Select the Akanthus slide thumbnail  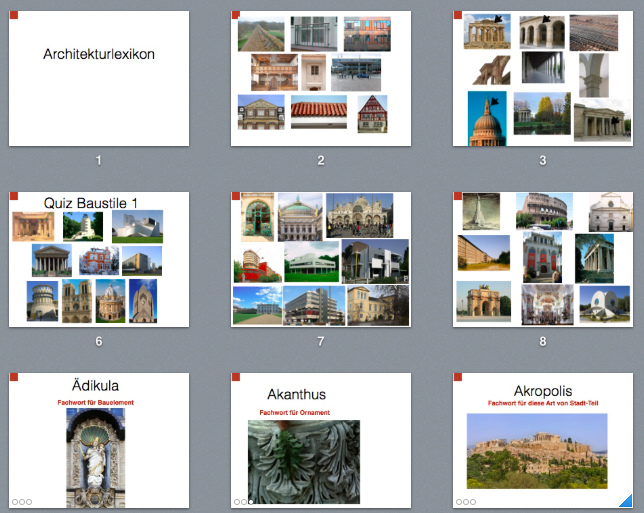tap(321, 440)
